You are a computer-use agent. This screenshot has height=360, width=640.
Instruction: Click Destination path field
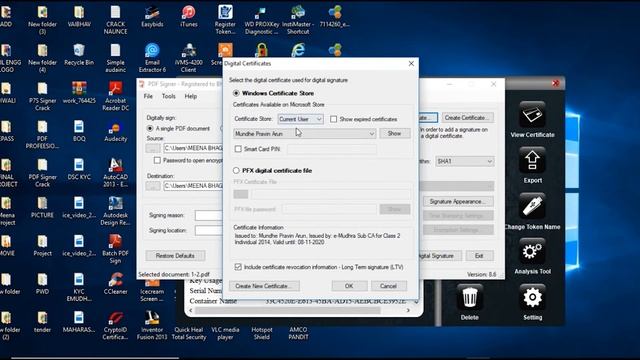pyautogui.click(x=193, y=186)
